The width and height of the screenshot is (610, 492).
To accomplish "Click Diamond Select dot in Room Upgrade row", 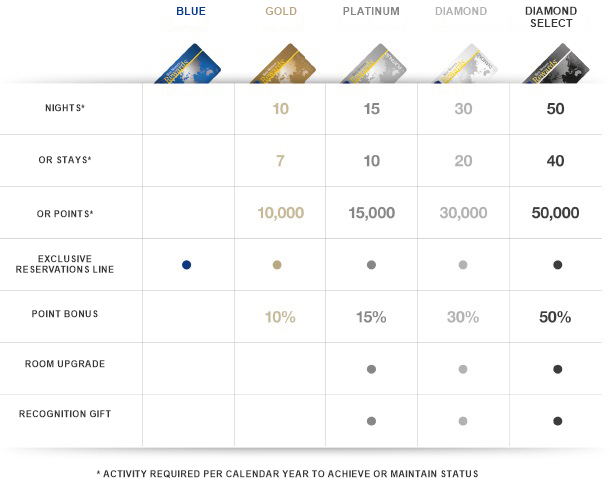I will coord(557,369).
